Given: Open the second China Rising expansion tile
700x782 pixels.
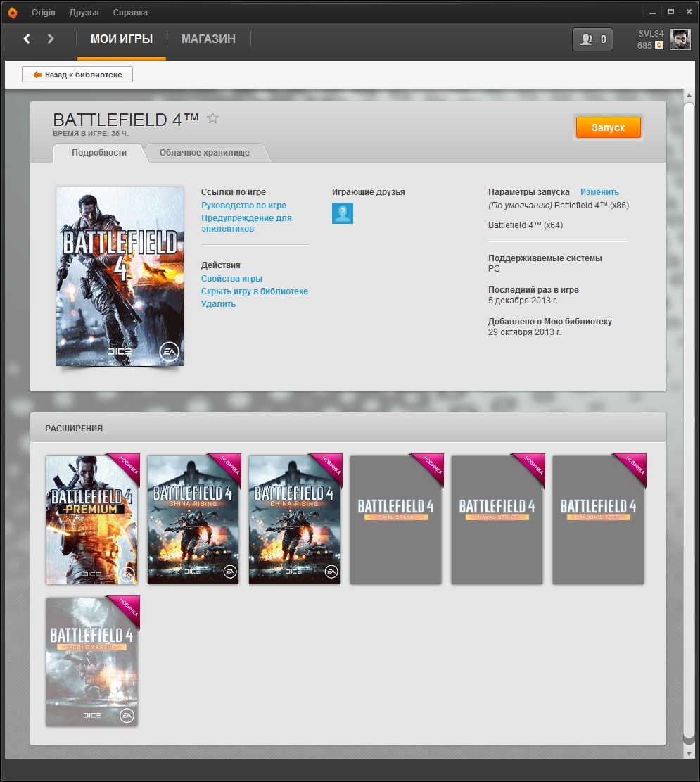Looking at the screenshot, I should click(294, 519).
